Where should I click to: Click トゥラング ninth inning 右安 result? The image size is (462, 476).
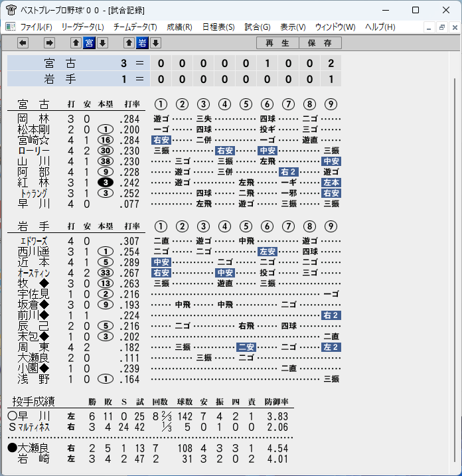[x=331, y=193]
